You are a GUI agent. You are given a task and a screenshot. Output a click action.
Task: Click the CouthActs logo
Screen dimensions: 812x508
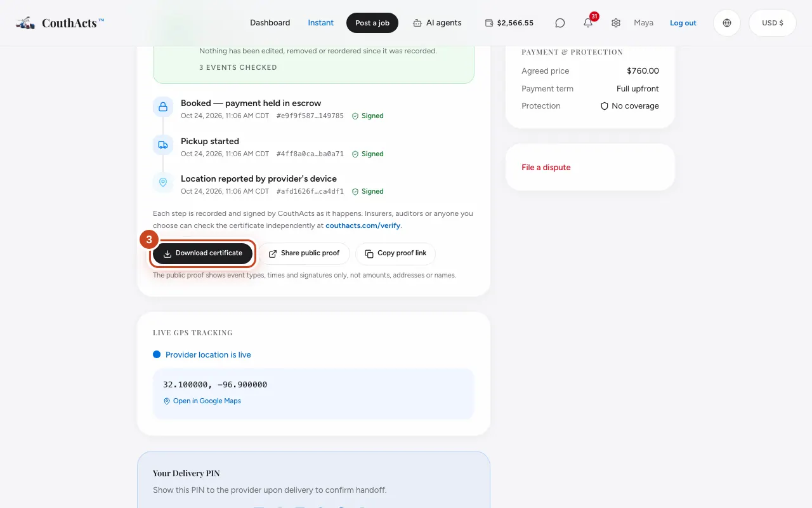click(60, 23)
